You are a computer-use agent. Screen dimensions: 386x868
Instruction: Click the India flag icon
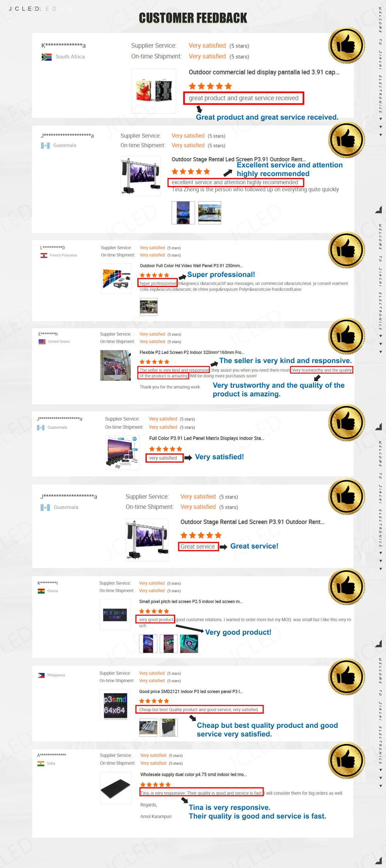point(41,763)
